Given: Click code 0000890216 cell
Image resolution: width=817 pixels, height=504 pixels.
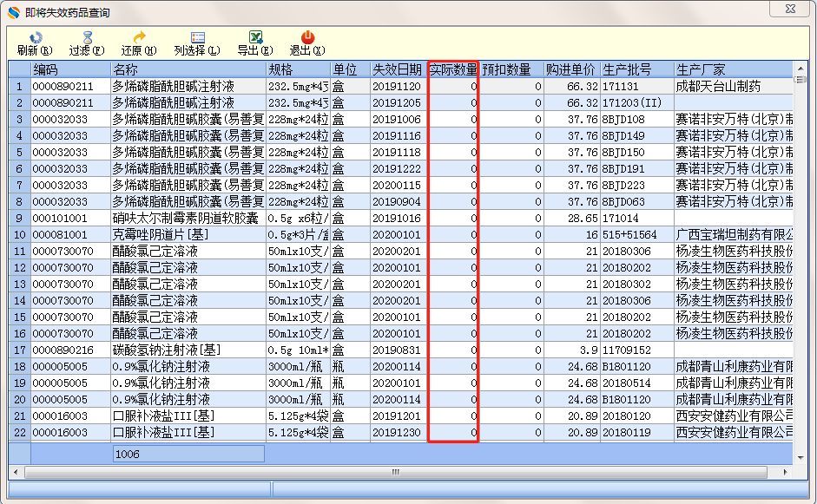Looking at the screenshot, I should 71,350.
